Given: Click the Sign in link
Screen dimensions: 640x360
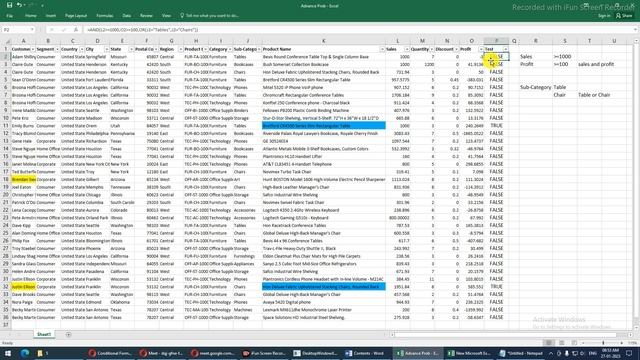Looking at the screenshot, I should [604, 16].
